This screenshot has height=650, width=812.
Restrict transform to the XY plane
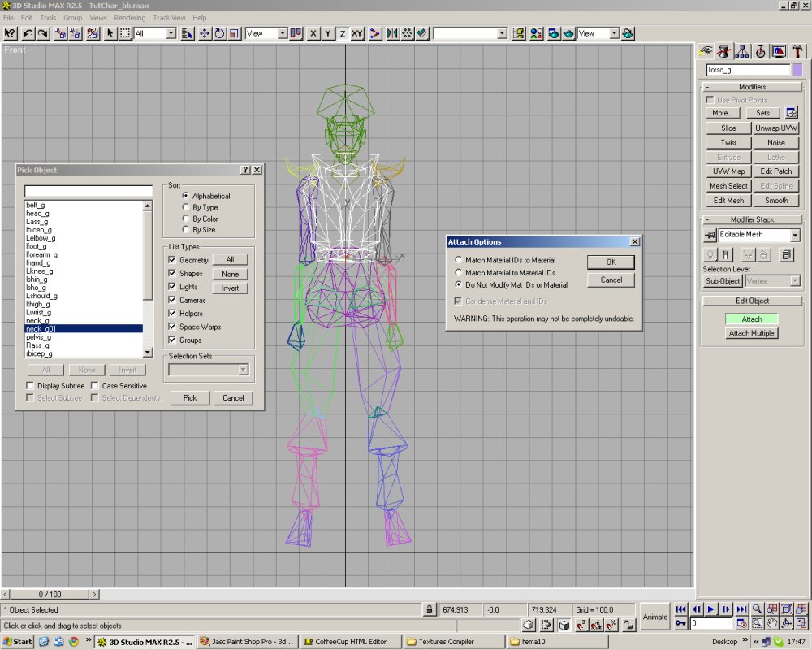357,33
